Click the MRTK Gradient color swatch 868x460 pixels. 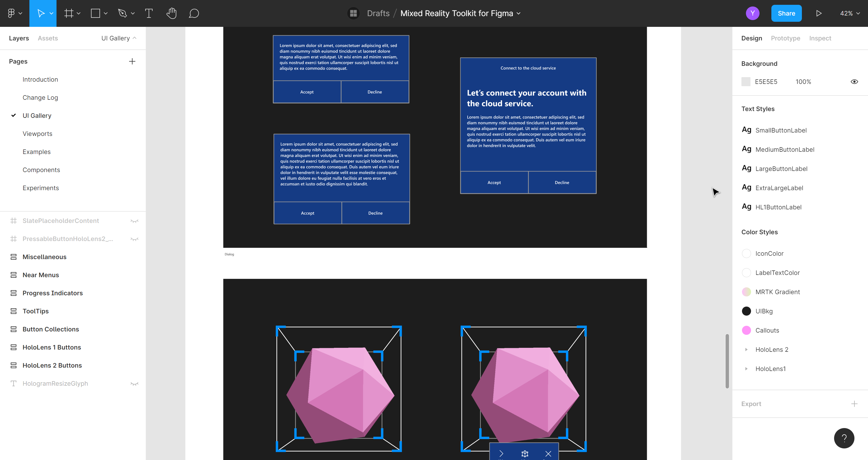pos(746,292)
